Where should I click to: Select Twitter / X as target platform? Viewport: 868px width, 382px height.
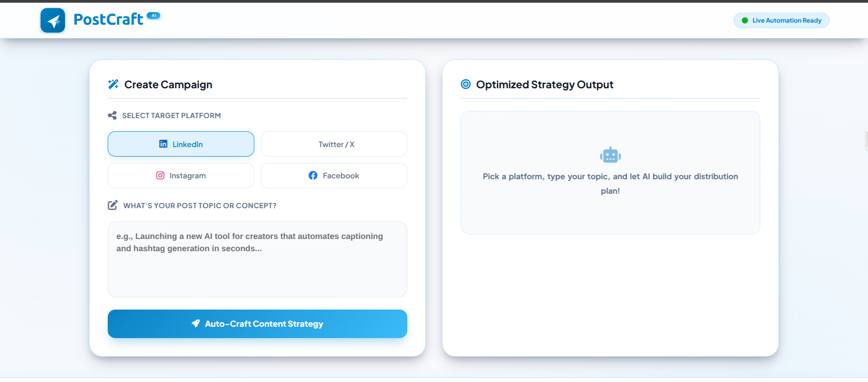tap(334, 144)
